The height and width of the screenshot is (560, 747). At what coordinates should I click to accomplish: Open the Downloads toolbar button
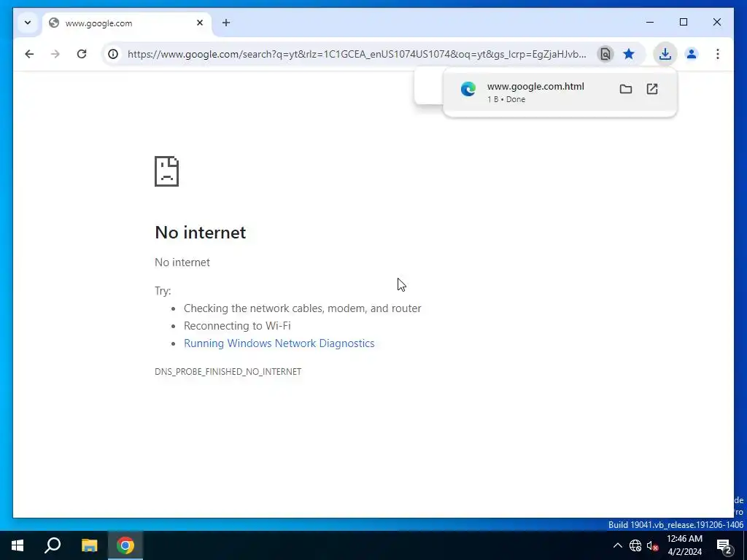[665, 54]
